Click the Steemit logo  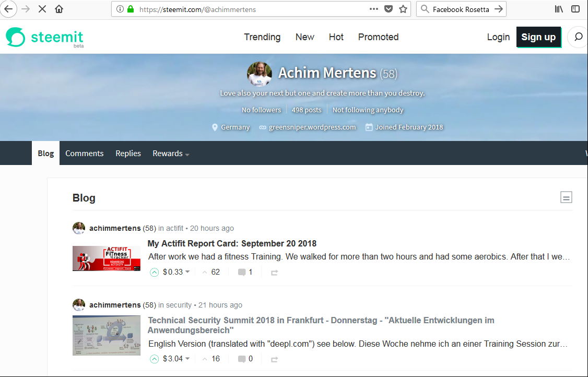pyautogui.click(x=44, y=37)
